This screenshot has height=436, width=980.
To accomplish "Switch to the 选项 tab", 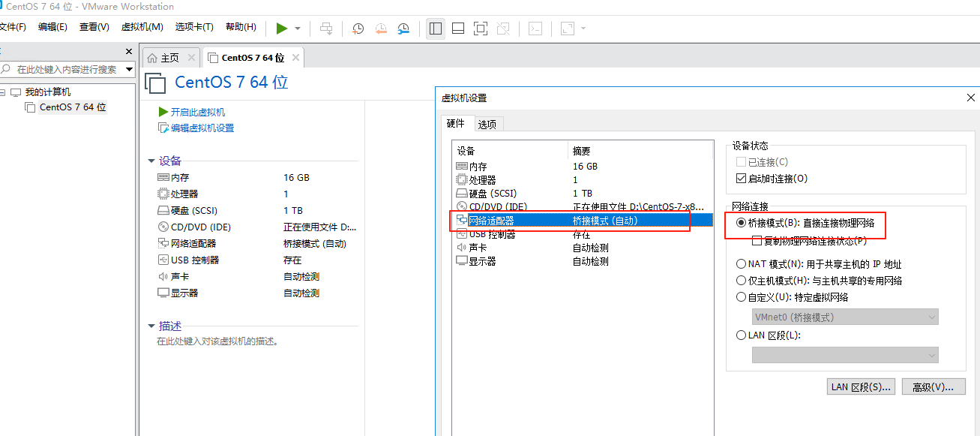I will pos(487,124).
